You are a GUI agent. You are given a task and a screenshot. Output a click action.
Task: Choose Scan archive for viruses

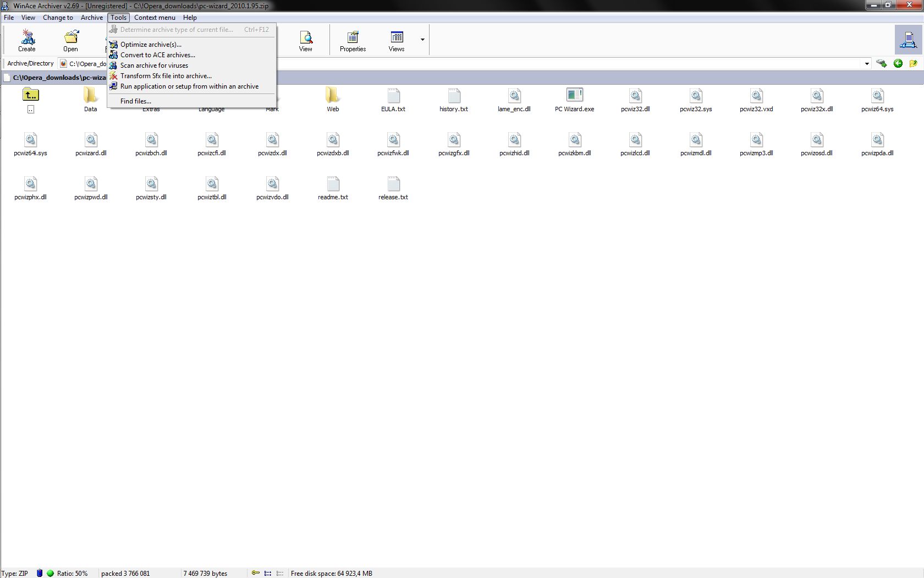(x=191, y=66)
